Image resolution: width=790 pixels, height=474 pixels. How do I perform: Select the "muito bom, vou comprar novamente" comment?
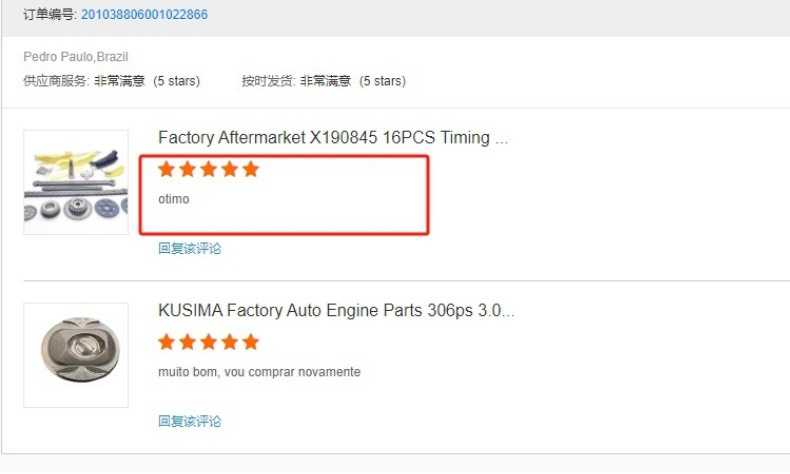[259, 372]
